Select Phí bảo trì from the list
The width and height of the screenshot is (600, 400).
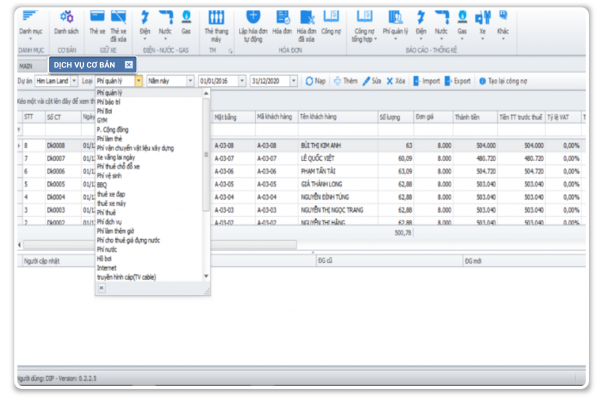point(108,102)
